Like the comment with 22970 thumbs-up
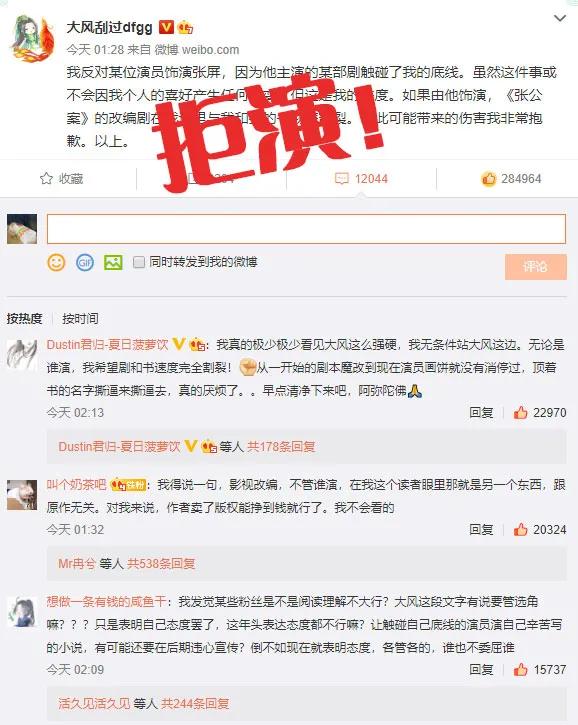Image resolution: width=578 pixels, height=725 pixels. click(521, 412)
